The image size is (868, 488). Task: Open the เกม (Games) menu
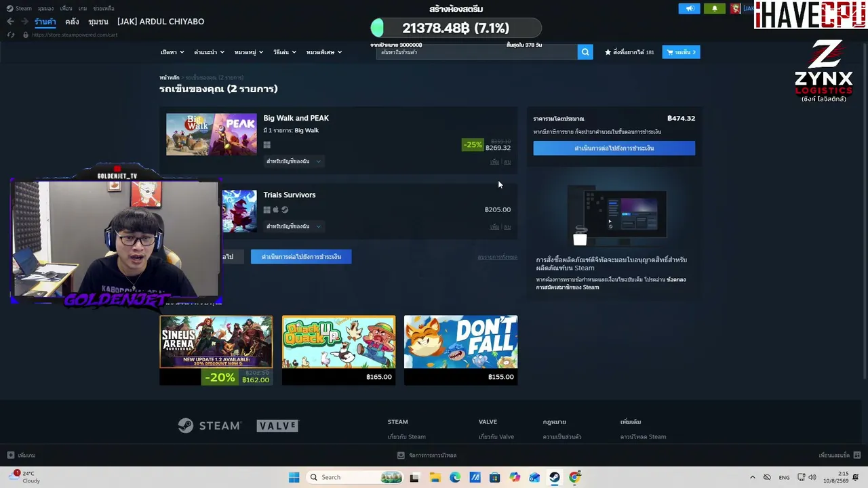pos(83,9)
